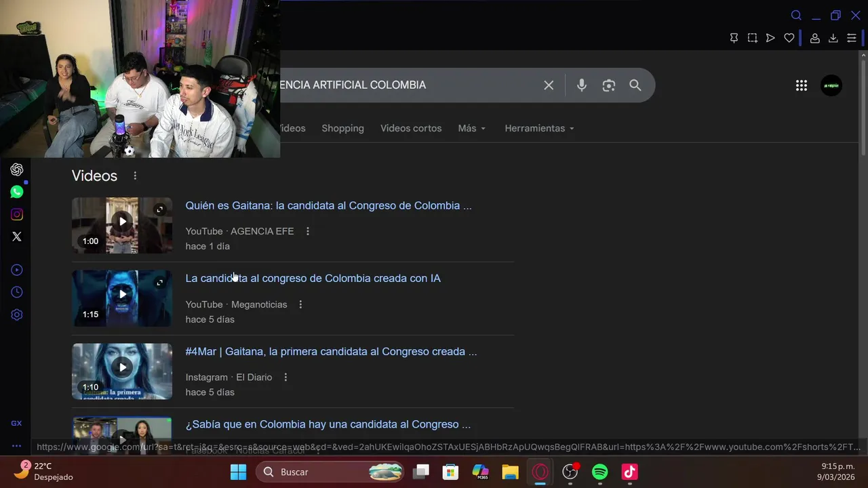Open profile icon in browser toolbar
868x488 pixels.
click(x=815, y=38)
